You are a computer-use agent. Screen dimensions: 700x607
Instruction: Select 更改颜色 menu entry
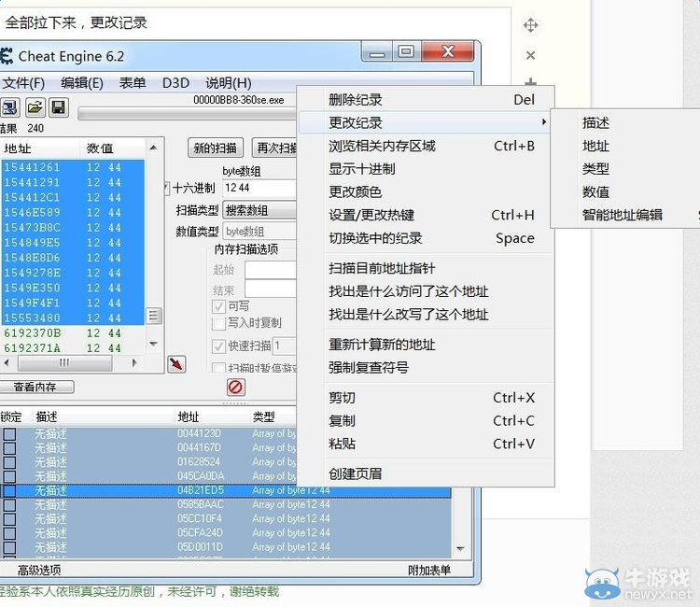[427, 192]
